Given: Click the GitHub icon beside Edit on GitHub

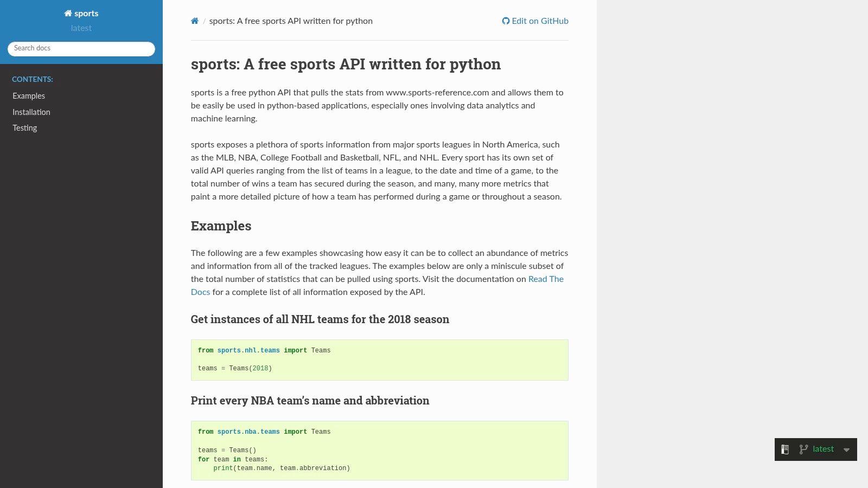Looking at the screenshot, I should click(506, 21).
